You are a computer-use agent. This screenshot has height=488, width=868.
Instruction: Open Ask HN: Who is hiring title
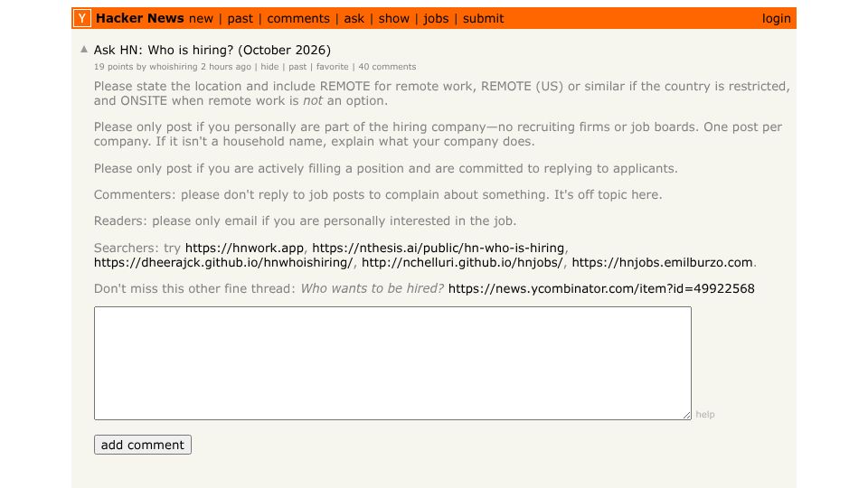click(x=212, y=50)
